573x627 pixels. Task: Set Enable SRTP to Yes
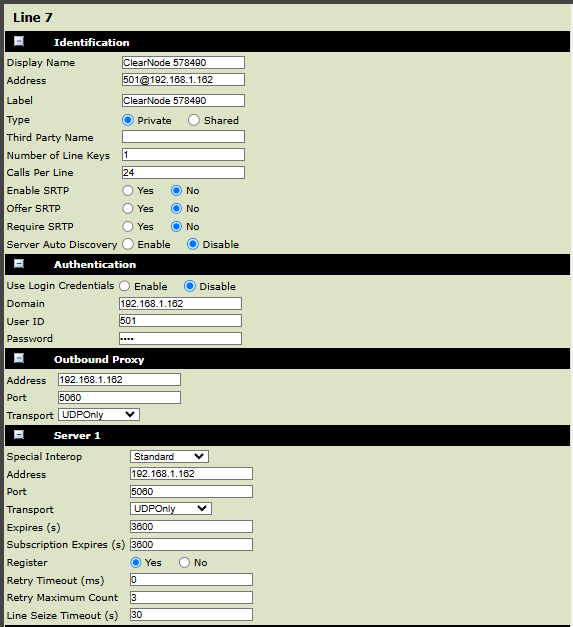(x=128, y=190)
